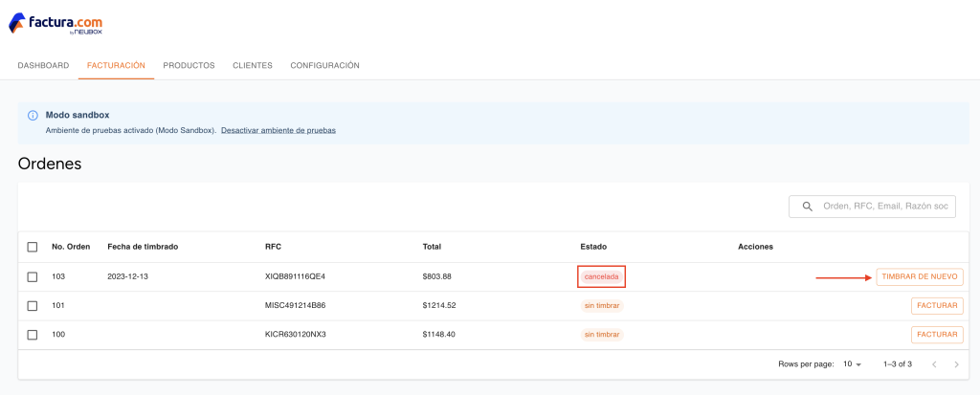Click the date 2023-12-13
The width and height of the screenshot is (980, 395).
coord(127,276)
